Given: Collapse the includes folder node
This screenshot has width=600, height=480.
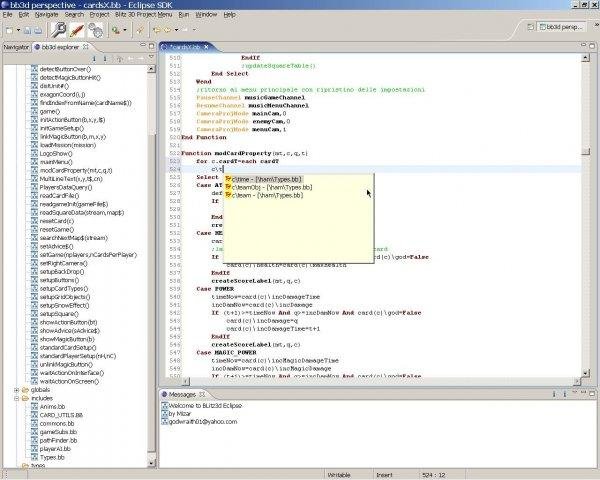Looking at the screenshot, I should 16,399.
